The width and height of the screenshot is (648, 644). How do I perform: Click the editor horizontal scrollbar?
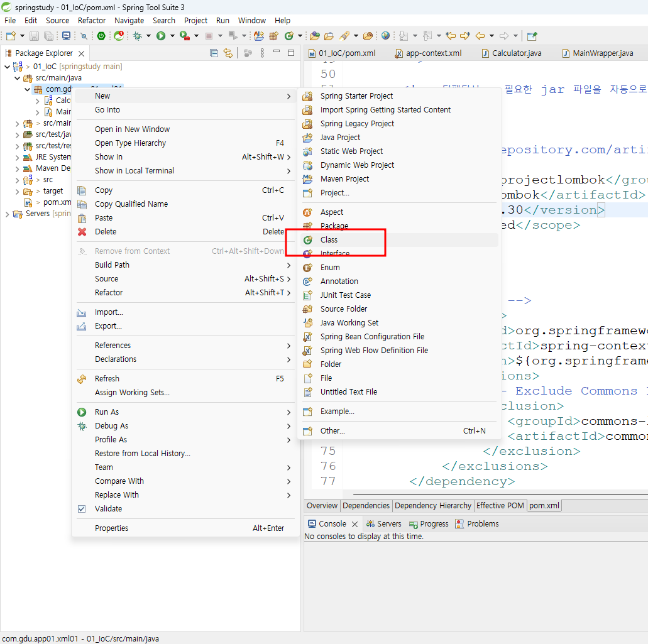pyautogui.click(x=500, y=494)
